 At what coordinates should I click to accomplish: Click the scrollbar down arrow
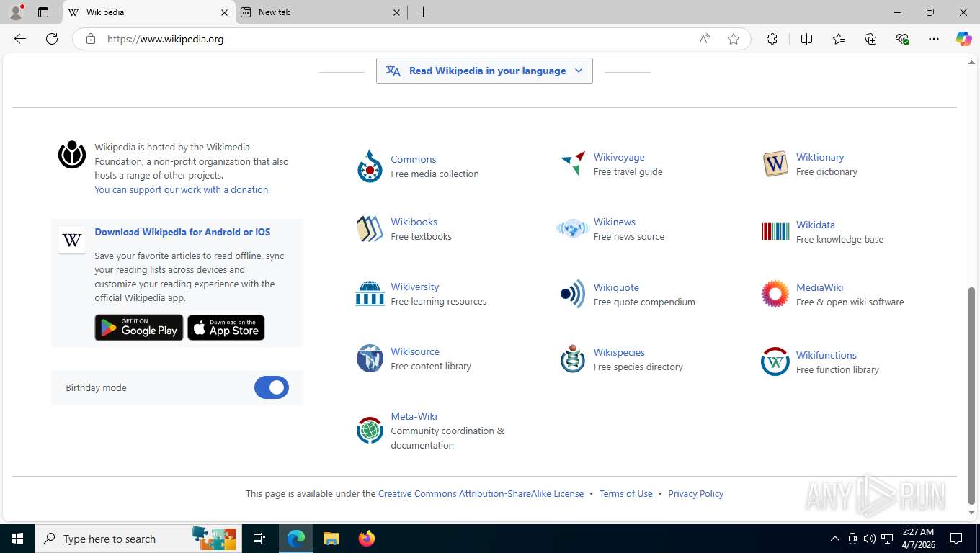coord(971,513)
